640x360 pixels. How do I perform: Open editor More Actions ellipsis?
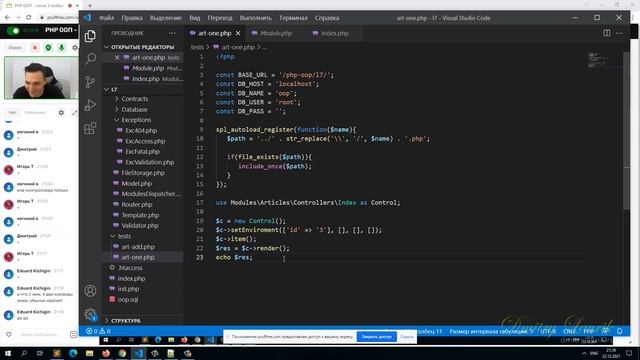[x=619, y=33]
